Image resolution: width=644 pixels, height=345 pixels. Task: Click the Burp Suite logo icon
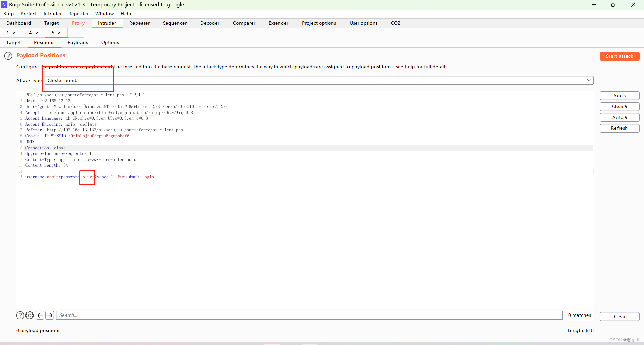click(4, 4)
